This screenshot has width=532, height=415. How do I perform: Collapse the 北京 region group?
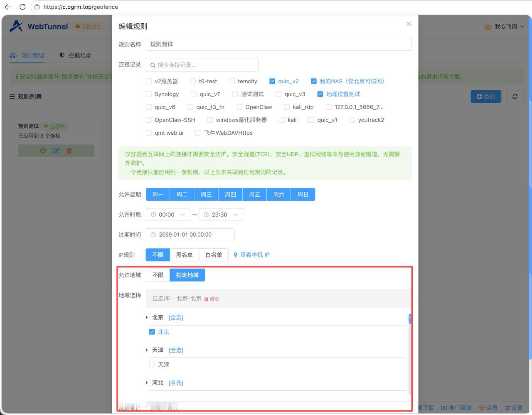(147, 317)
